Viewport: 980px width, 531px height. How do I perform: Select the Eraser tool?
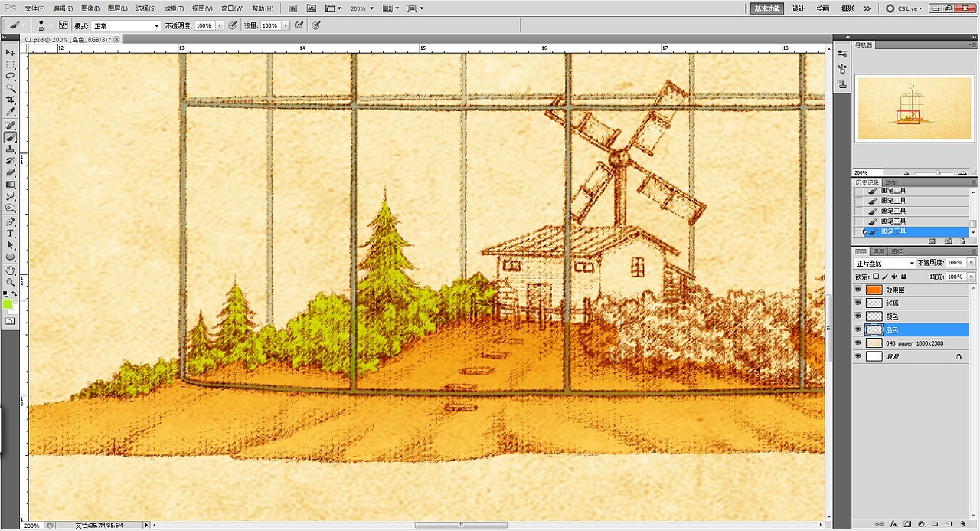pos(11,173)
